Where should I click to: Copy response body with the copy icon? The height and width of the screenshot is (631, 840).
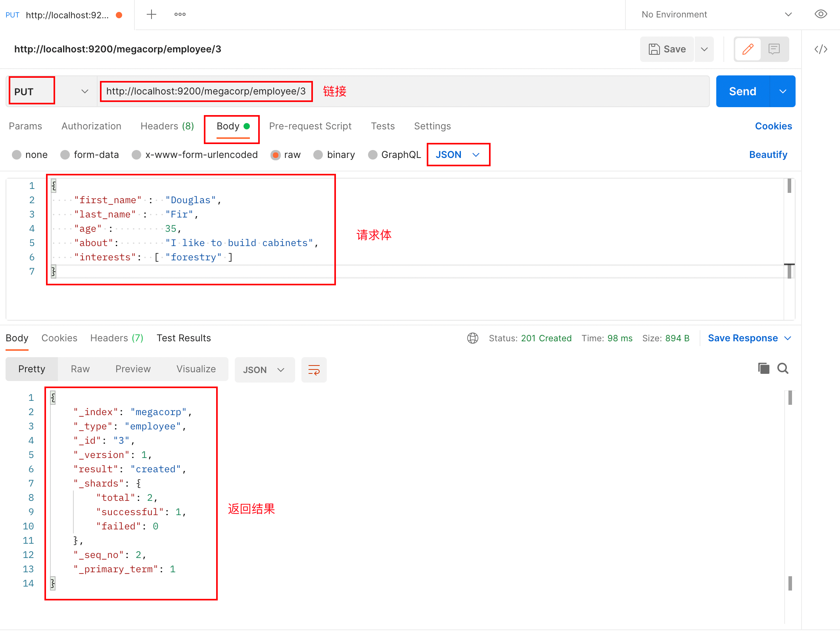(x=763, y=369)
